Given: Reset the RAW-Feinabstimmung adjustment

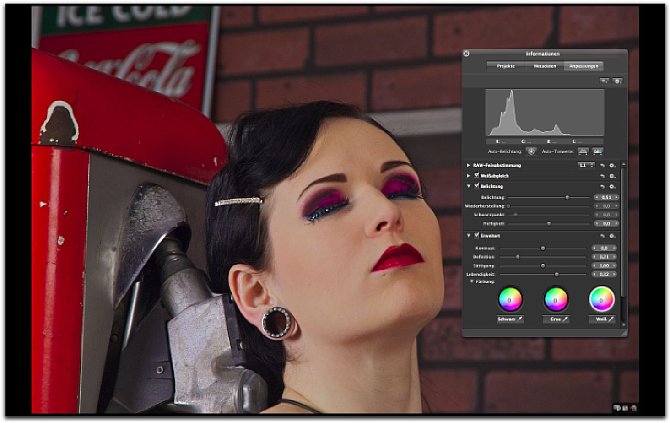Looking at the screenshot, I should pos(602,165).
